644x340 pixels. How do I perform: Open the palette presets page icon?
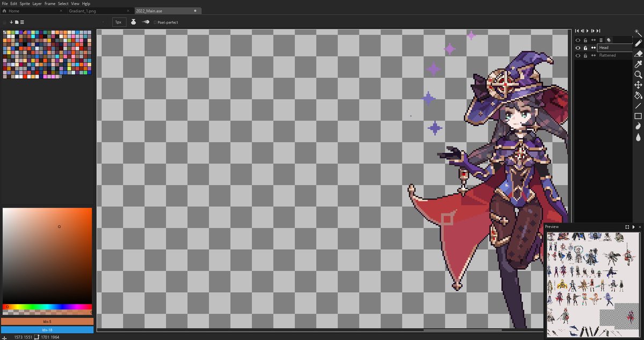[x=16, y=22]
